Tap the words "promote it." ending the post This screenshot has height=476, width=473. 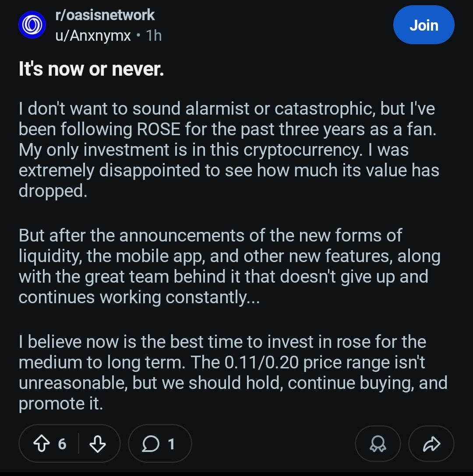[x=60, y=403]
